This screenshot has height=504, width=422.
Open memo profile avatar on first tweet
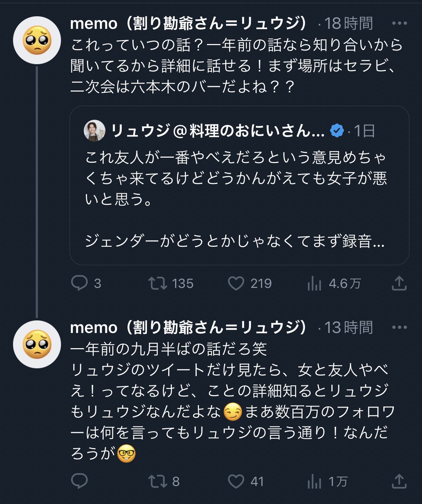pyautogui.click(x=37, y=40)
